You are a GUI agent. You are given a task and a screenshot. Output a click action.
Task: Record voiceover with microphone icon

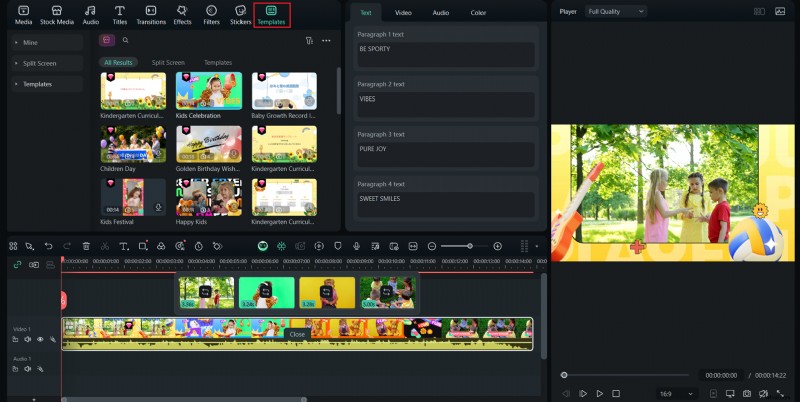click(x=357, y=246)
